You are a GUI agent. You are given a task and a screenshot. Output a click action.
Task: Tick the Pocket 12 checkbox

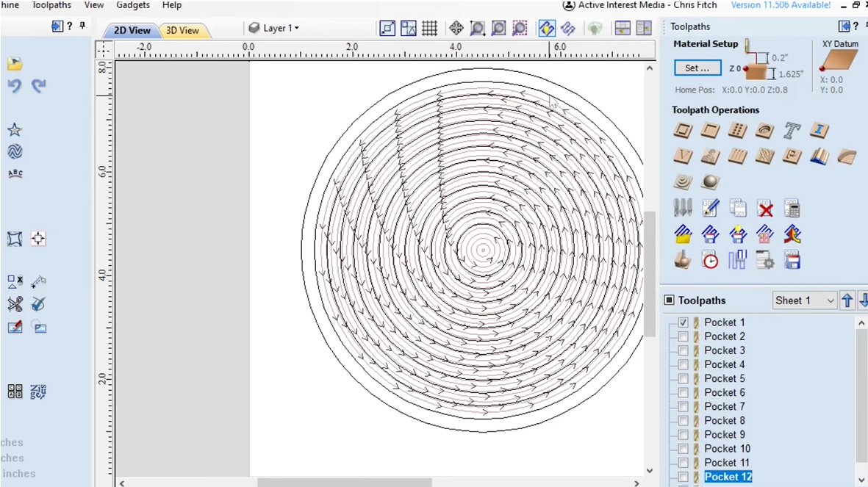click(684, 477)
